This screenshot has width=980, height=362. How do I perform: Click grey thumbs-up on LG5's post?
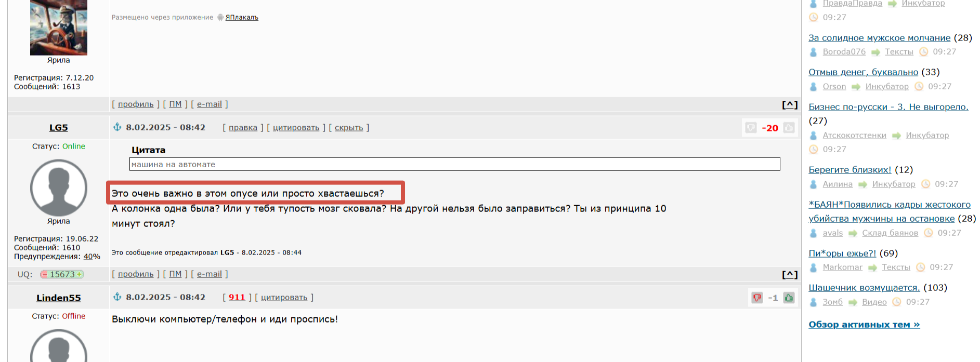(x=789, y=128)
